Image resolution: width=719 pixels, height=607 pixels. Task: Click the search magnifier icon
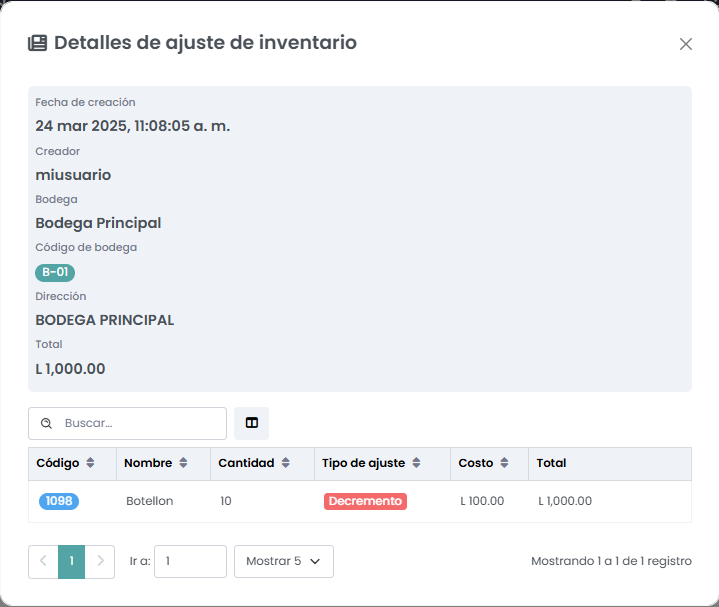[x=46, y=423]
